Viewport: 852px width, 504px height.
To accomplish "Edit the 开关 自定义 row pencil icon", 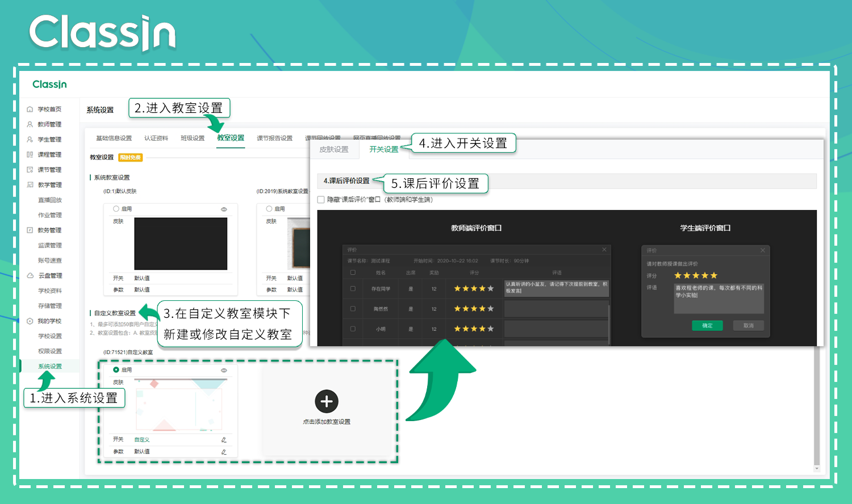I will pyautogui.click(x=224, y=440).
